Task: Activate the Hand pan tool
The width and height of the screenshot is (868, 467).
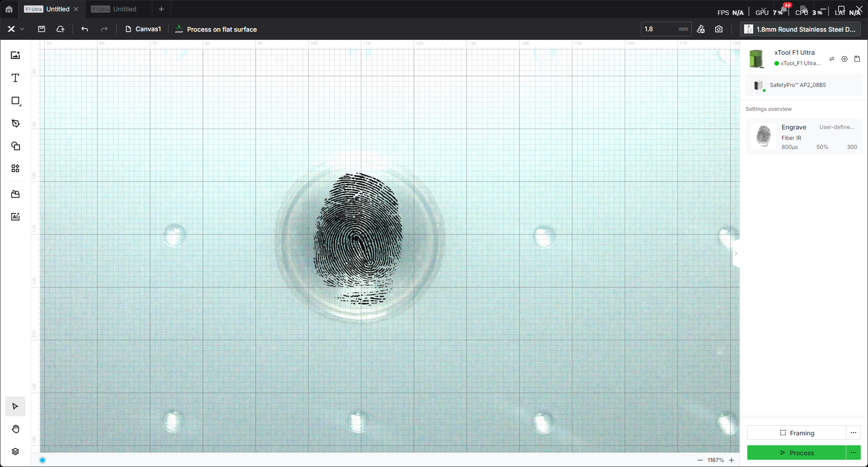Action: tap(15, 429)
